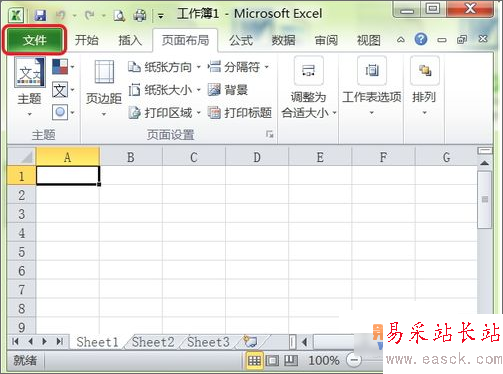This screenshot has width=503, height=374.
Task: Click the Redo icon
Action: click(x=89, y=15)
